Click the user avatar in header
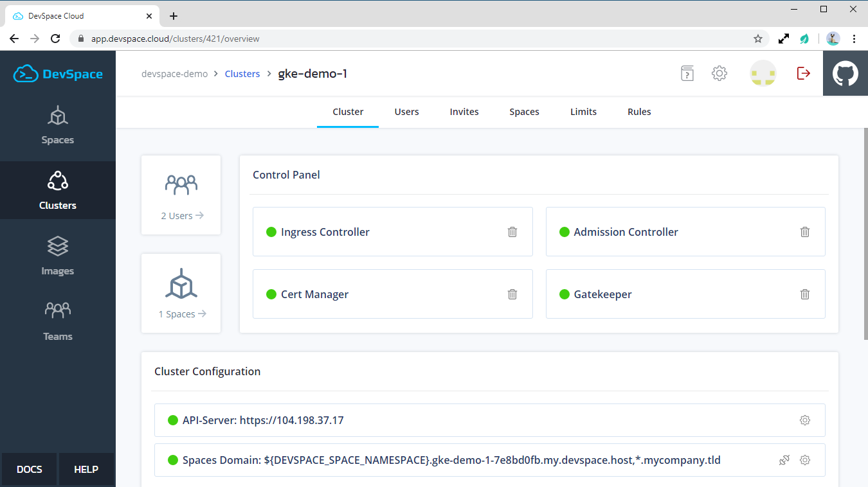The height and width of the screenshot is (487, 868). click(763, 73)
